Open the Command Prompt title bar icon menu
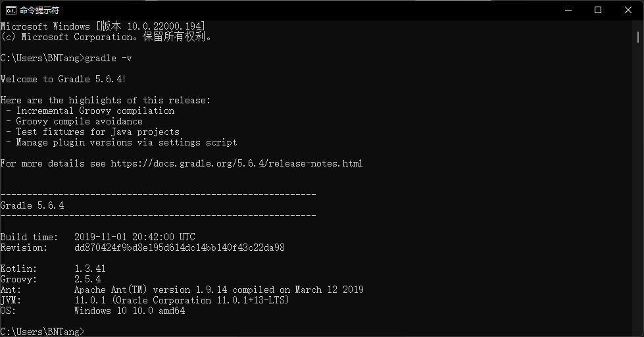This screenshot has width=644, height=337. pyautogui.click(x=11, y=10)
